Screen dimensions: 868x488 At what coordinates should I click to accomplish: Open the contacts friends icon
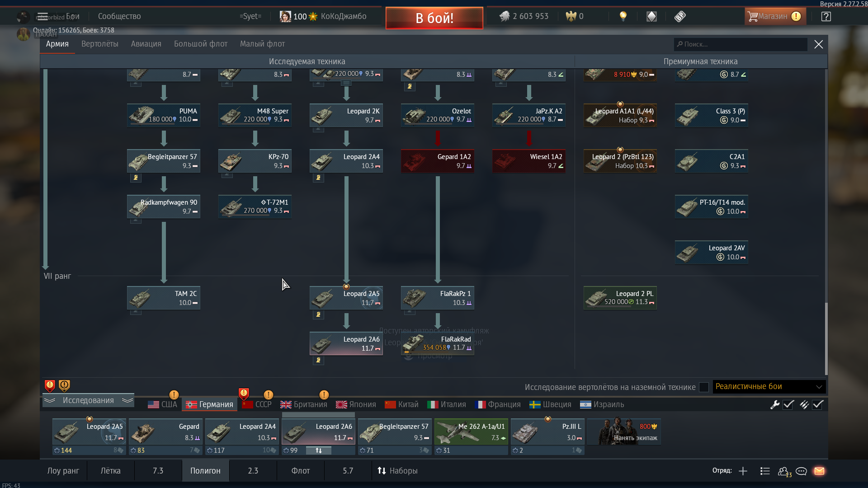[x=783, y=471]
